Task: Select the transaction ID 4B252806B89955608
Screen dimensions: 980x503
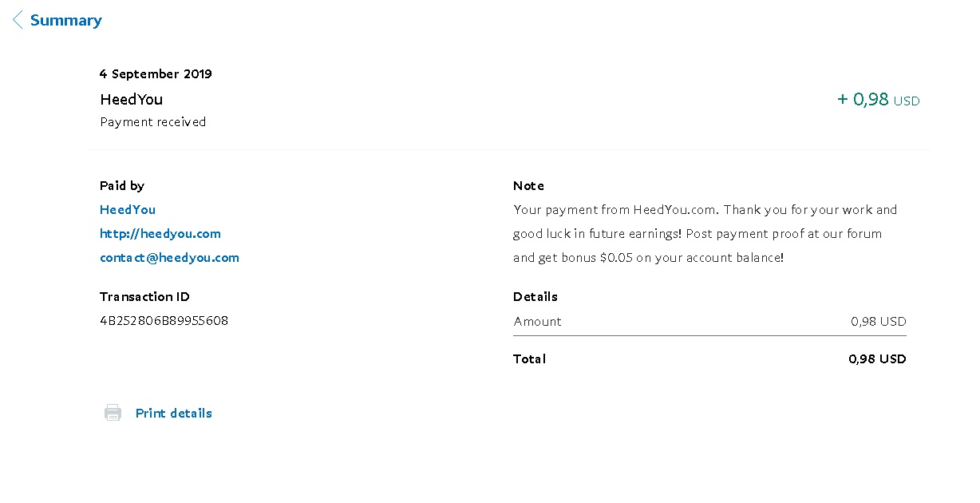Action: click(164, 320)
